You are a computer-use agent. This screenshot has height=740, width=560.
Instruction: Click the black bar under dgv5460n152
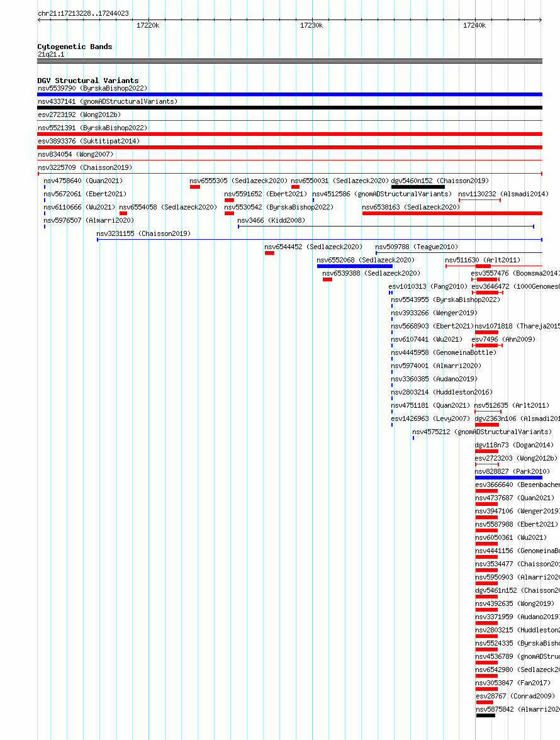point(418,187)
